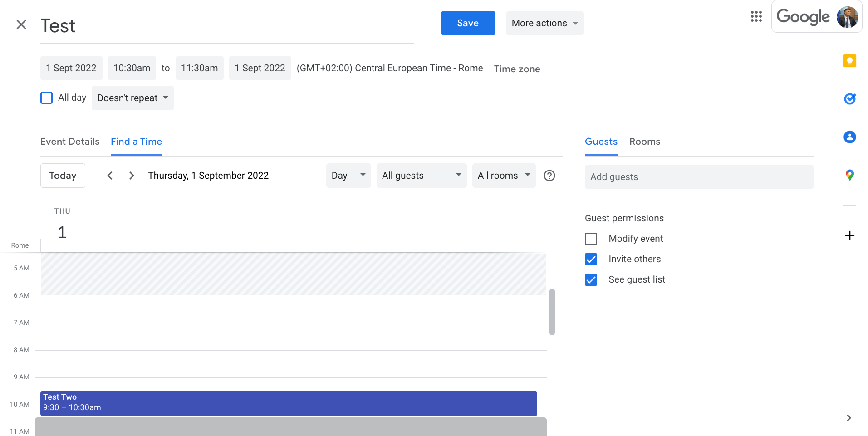
Task: Open the All guests filter dropdown
Action: (421, 175)
